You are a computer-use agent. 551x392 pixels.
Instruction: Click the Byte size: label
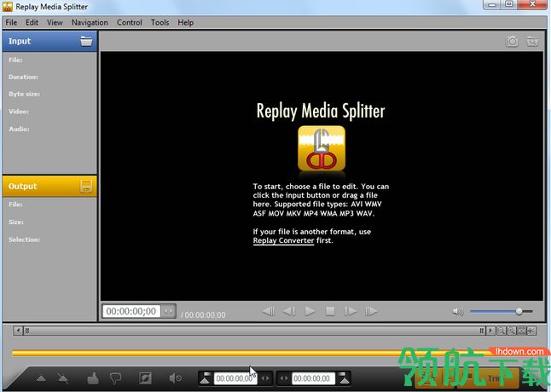24,94
